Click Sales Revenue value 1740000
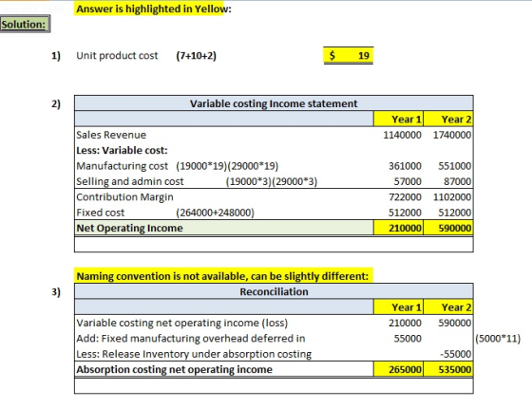This screenshot has width=532, height=408. 452,135
